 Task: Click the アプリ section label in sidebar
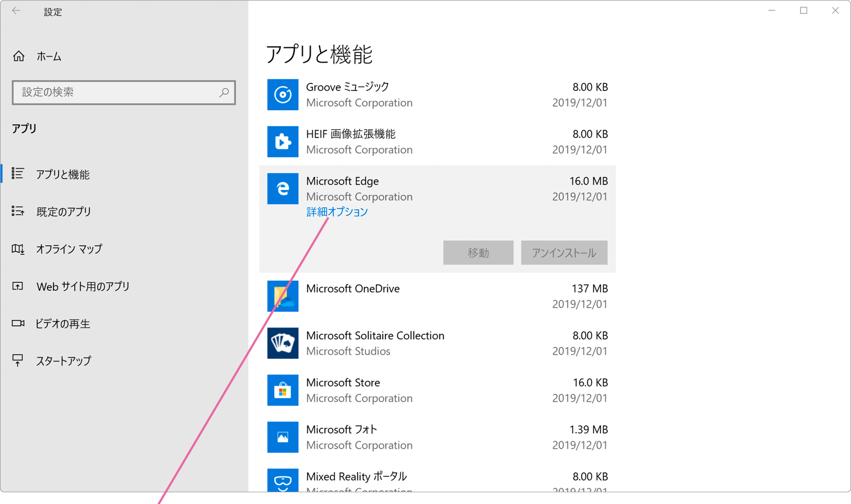click(x=24, y=128)
